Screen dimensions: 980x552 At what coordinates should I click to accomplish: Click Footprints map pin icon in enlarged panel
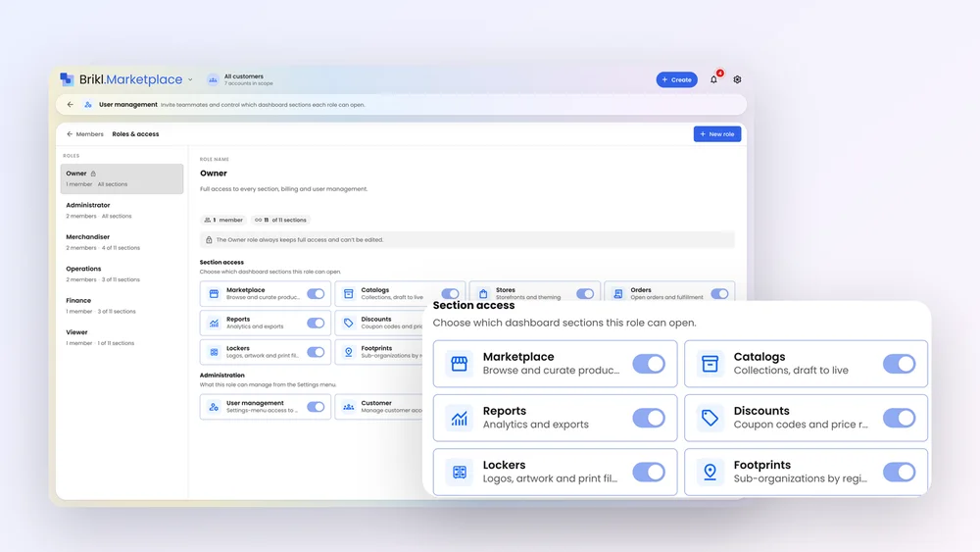coord(710,472)
